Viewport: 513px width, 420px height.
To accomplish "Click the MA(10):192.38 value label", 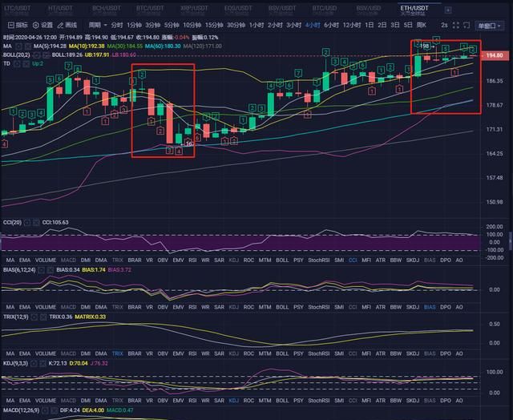I will tap(87, 46).
